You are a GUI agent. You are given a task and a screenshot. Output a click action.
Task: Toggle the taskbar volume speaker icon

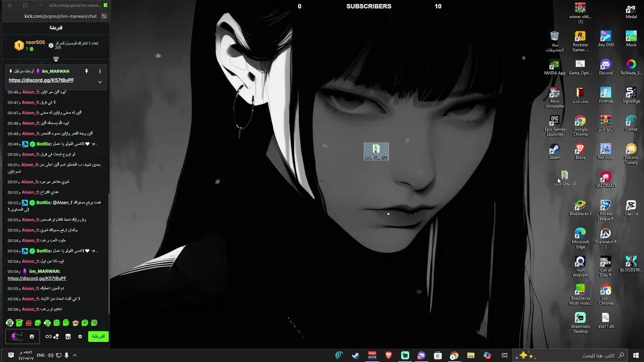pos(50,355)
